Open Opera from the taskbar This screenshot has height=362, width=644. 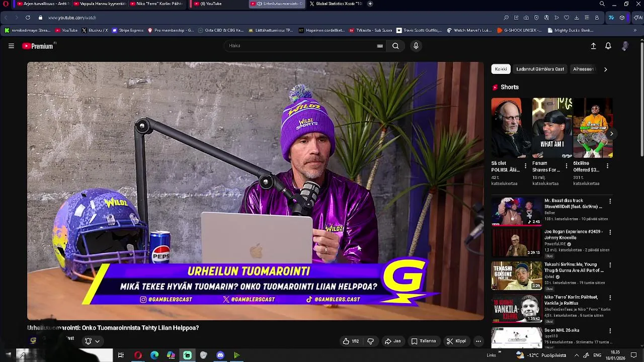pyautogui.click(x=138, y=355)
